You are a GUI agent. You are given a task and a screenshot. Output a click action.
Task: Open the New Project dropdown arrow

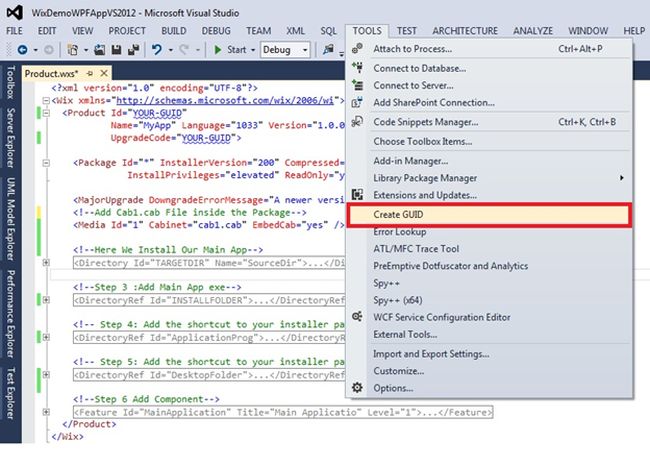pyautogui.click(x=85, y=50)
